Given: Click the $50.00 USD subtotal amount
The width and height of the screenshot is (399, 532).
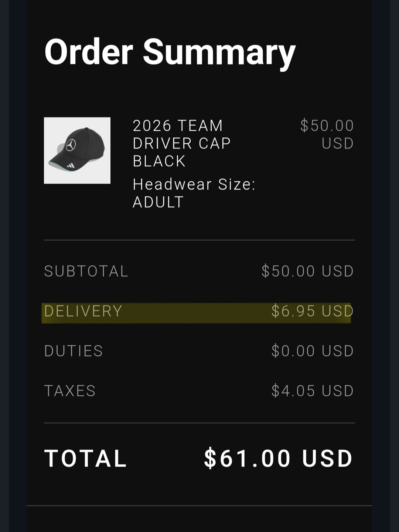Looking at the screenshot, I should 308,271.
